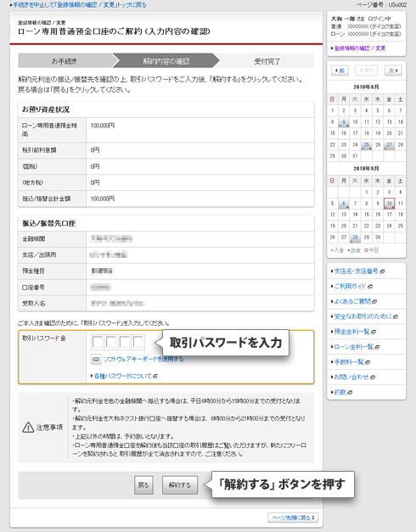Screen dimensions: 416x532
Task: Click the 戻る button
Action: click(x=143, y=484)
